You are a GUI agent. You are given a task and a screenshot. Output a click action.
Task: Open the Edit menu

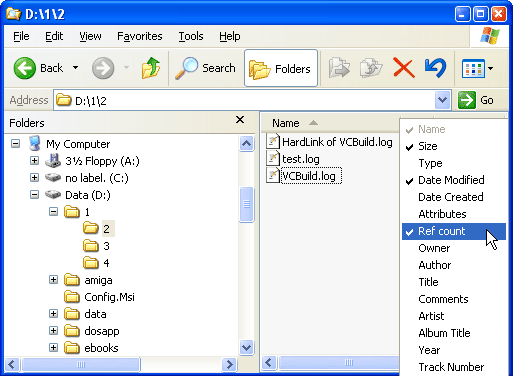pos(54,36)
